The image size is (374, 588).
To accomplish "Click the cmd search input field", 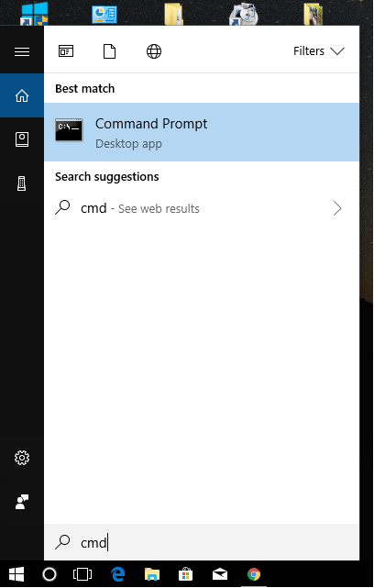I will pos(202,542).
